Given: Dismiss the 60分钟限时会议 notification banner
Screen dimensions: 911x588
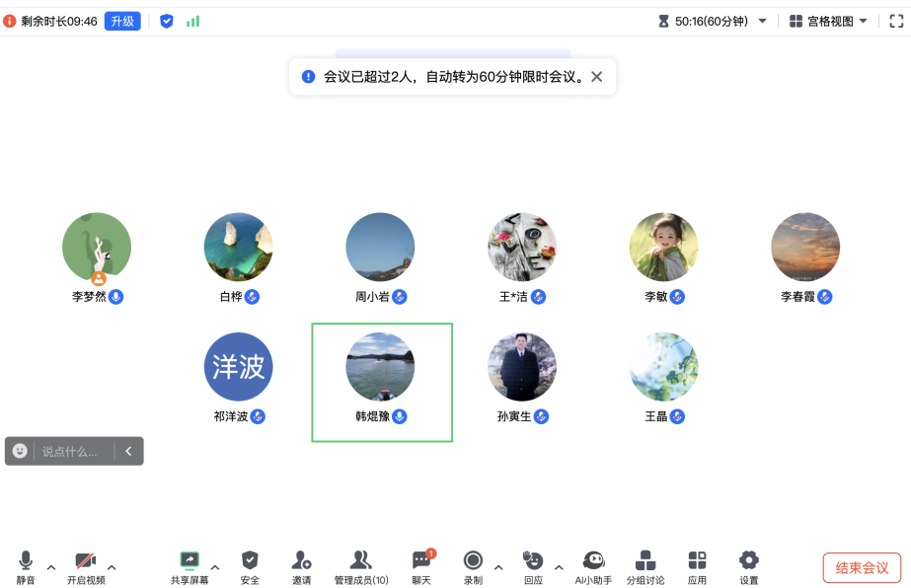Looking at the screenshot, I should 596,77.
